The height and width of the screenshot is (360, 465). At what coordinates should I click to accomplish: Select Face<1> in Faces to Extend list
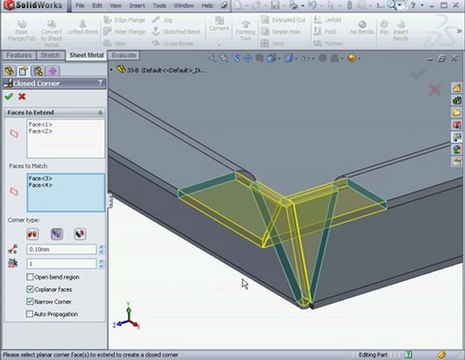point(40,124)
